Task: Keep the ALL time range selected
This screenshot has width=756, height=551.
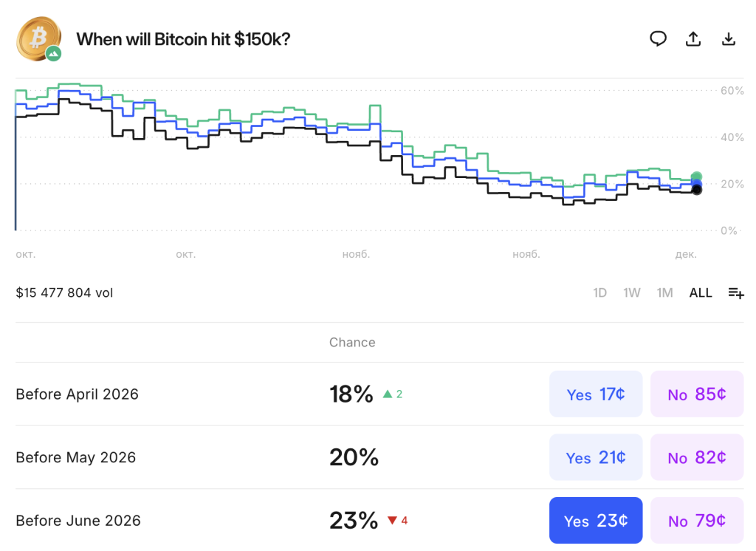Action: point(700,292)
